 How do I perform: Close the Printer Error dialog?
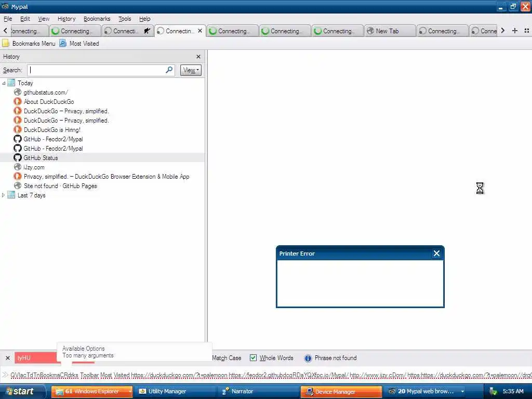coord(436,254)
